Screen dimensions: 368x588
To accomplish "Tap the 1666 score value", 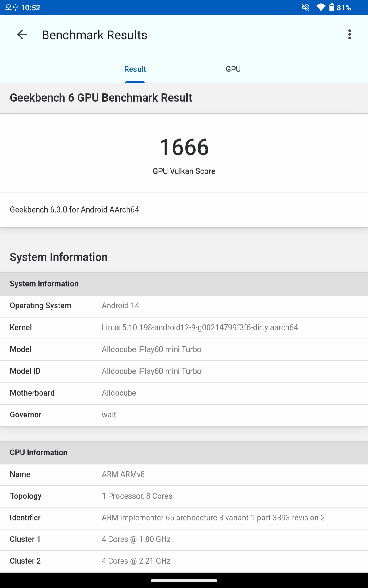I will tap(184, 147).
